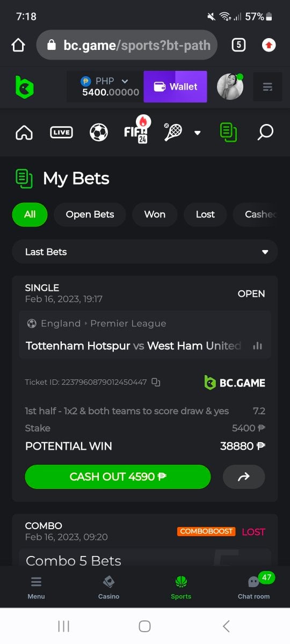Open the Chat room tab
This screenshot has width=290, height=644.
[x=254, y=586]
